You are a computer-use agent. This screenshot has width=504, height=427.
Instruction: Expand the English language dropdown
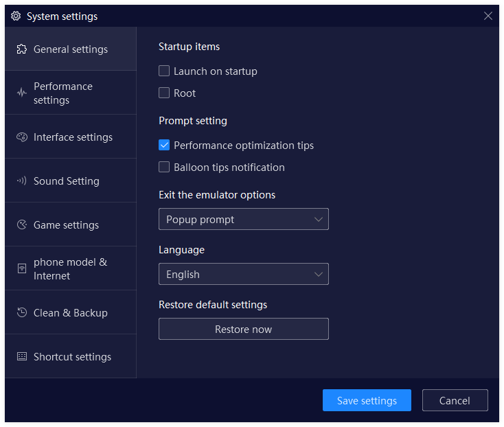click(244, 275)
